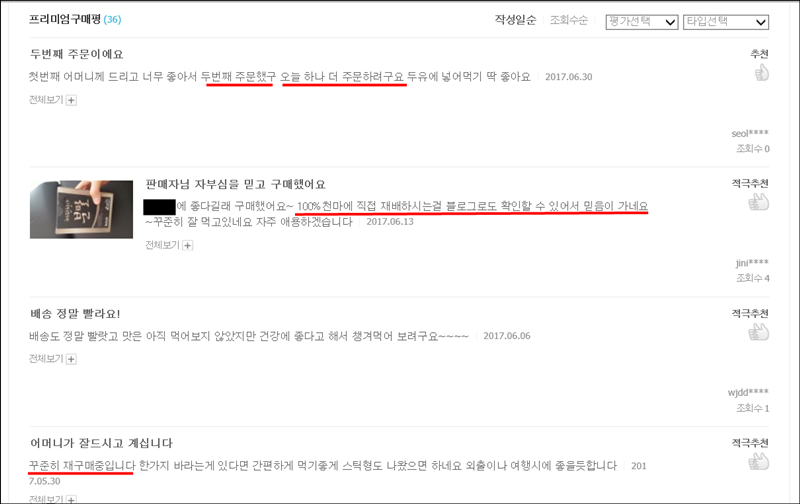This screenshot has height=504, width=800.
Task: Click thumbs-up icon on seol**** review
Action: pos(761,73)
